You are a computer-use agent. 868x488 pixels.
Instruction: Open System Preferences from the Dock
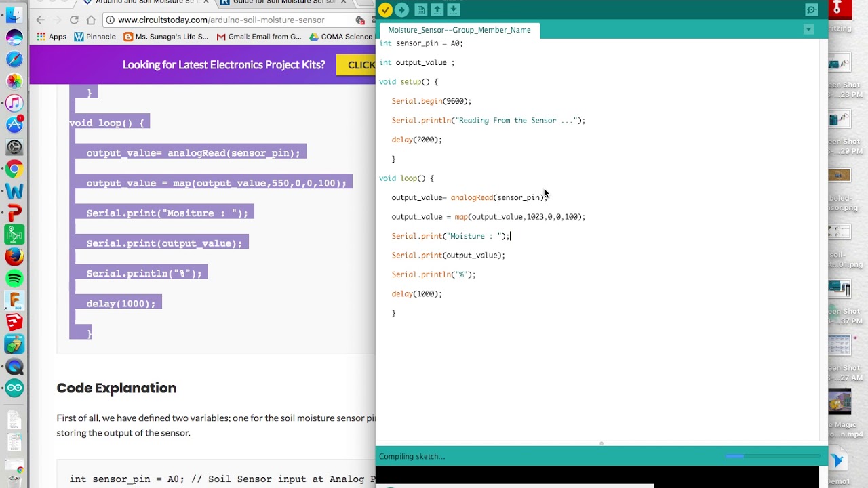[x=14, y=147]
